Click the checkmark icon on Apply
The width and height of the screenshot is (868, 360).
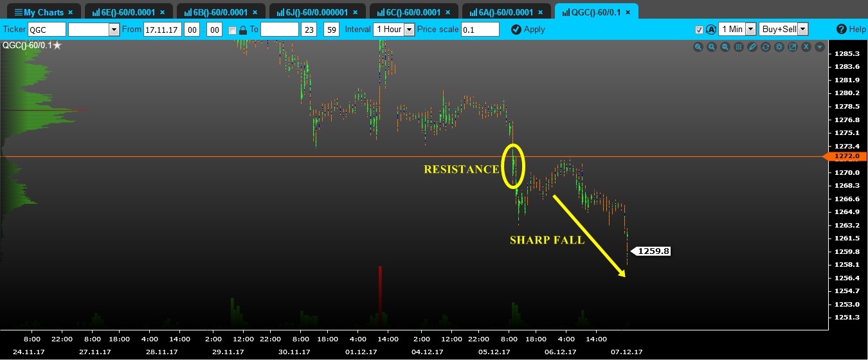(516, 29)
